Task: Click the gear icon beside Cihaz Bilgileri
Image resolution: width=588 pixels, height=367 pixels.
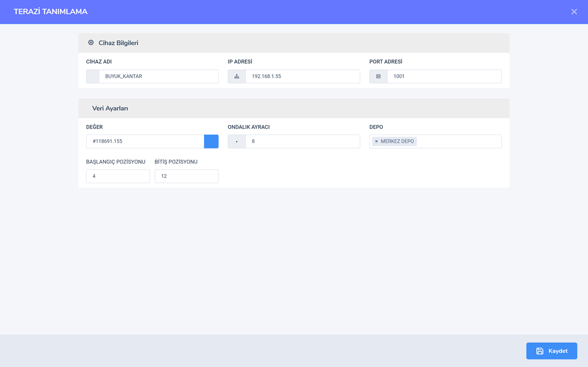Action: tap(91, 43)
